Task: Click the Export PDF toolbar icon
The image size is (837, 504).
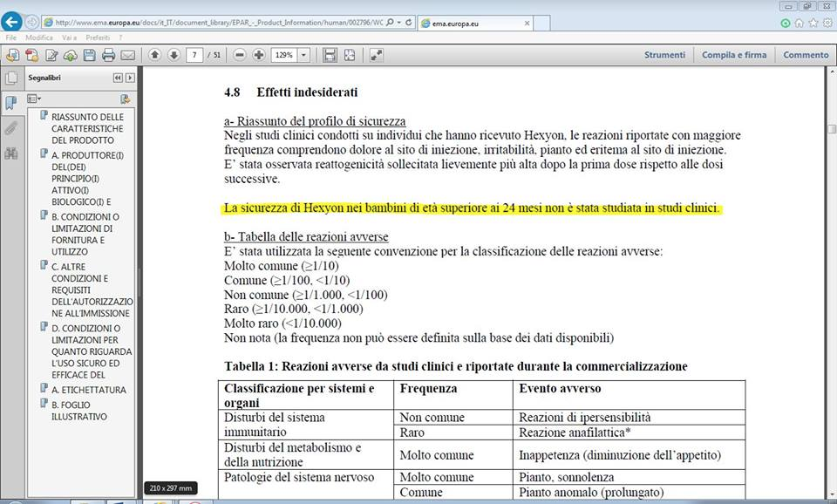Action: pos(13,55)
